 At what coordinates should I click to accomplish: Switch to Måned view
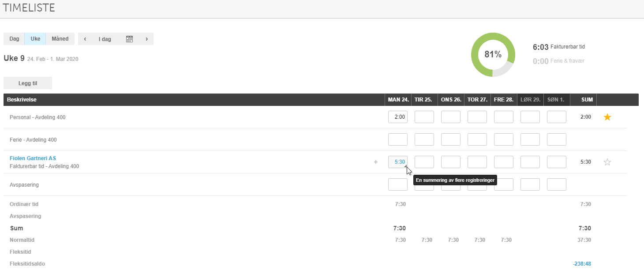click(x=60, y=39)
